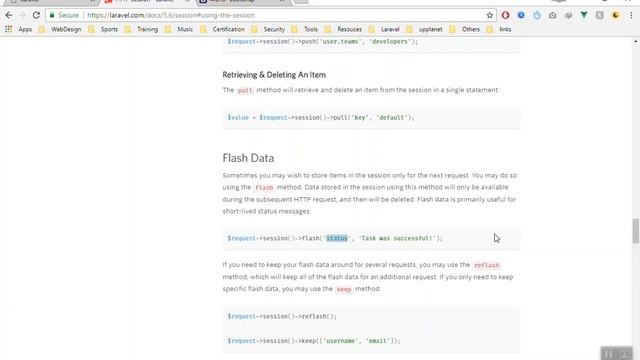The image size is (640, 360).
Task: Click the light blue droplet extension icon
Action: click(x=537, y=15)
